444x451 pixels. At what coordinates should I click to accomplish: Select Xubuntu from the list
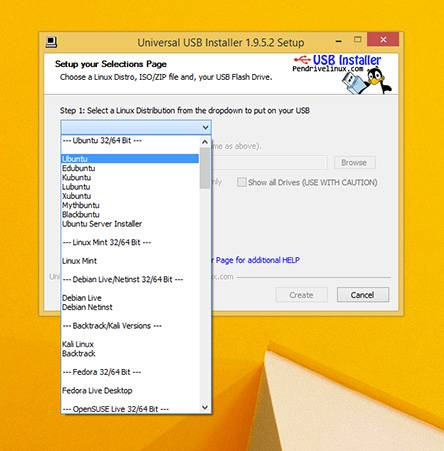(130, 196)
